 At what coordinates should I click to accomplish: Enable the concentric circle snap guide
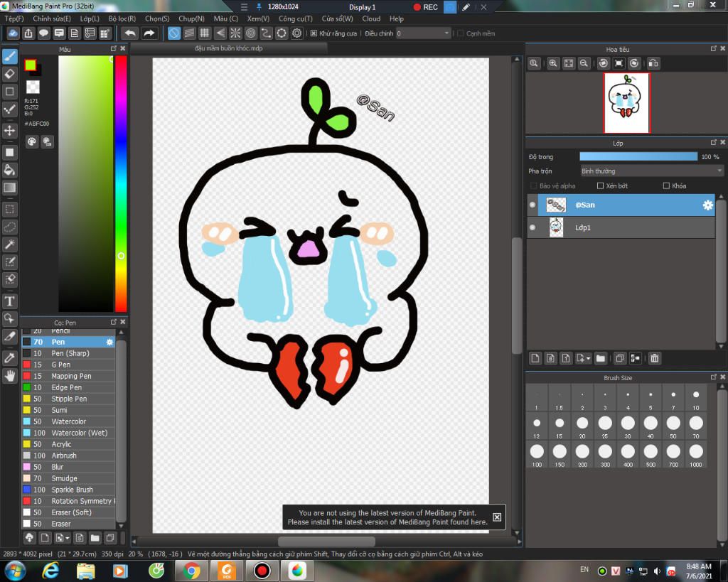251,33
